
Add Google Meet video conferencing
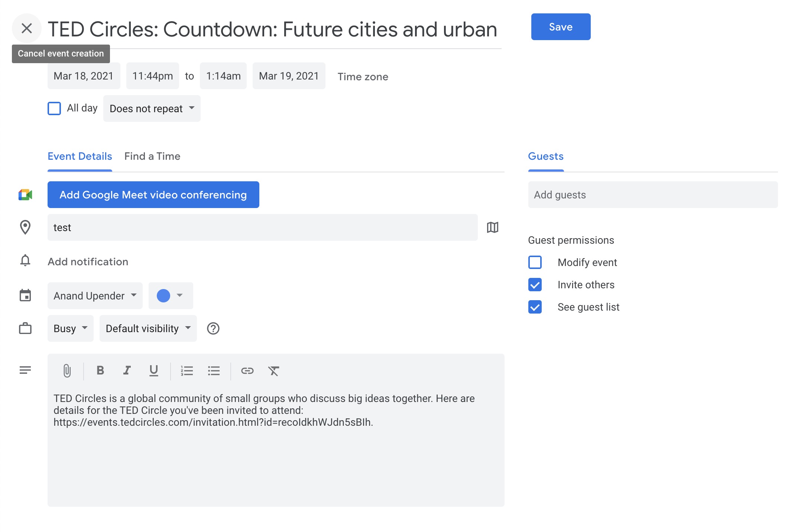(x=153, y=195)
